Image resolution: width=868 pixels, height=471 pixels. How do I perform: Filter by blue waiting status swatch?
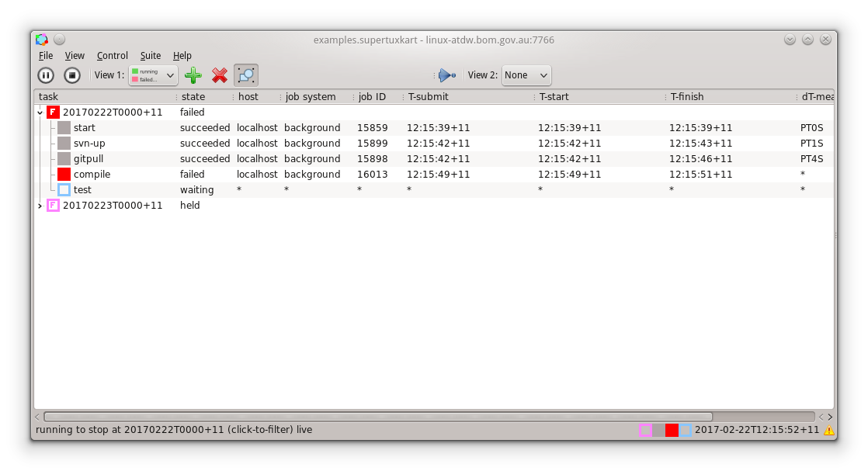click(686, 430)
